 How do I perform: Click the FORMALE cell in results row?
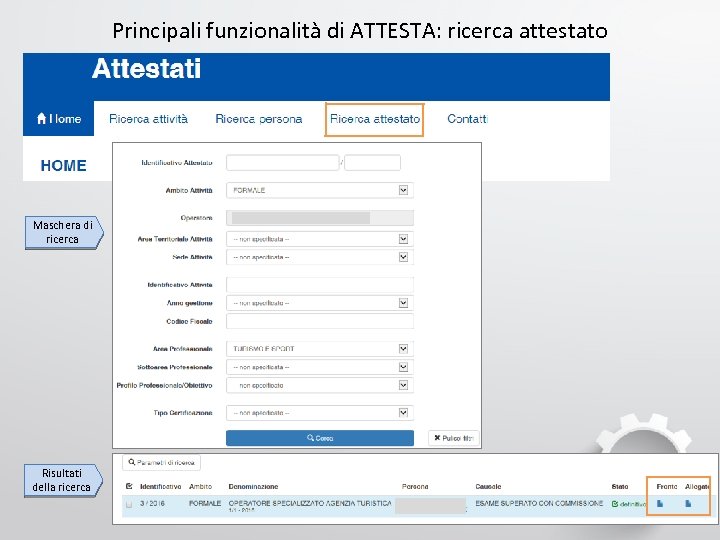[x=205, y=503]
